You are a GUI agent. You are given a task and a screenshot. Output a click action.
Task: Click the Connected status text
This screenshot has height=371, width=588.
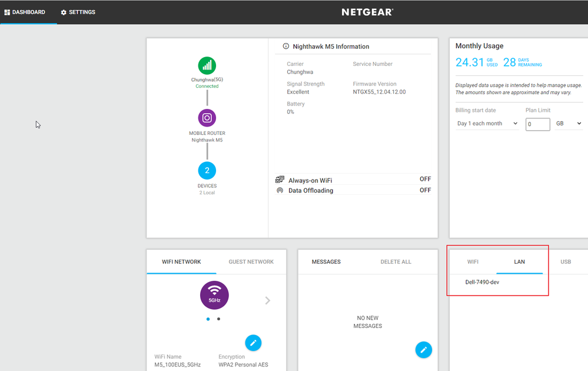pos(207,87)
